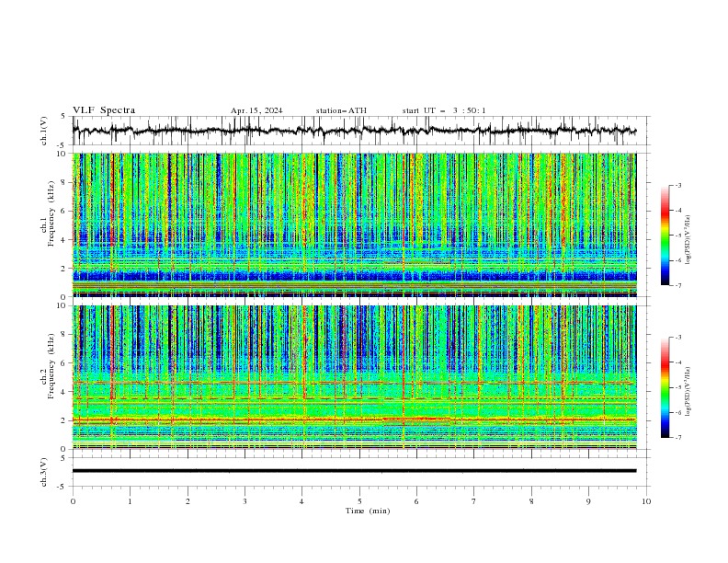Click the date 'Apr. 15, 2024'
This screenshot has width=728, height=563.
pos(256,110)
